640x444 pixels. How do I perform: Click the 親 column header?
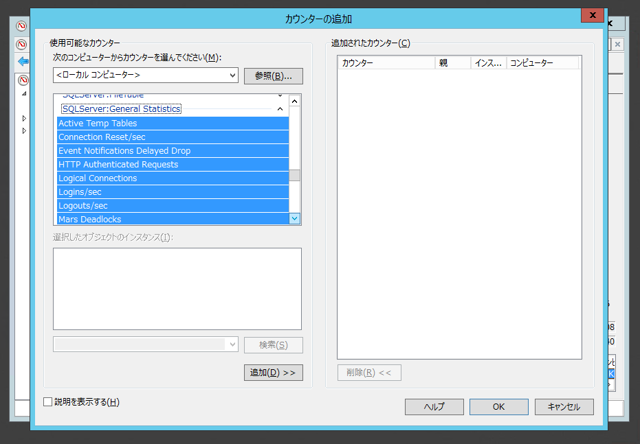pyautogui.click(x=453, y=63)
